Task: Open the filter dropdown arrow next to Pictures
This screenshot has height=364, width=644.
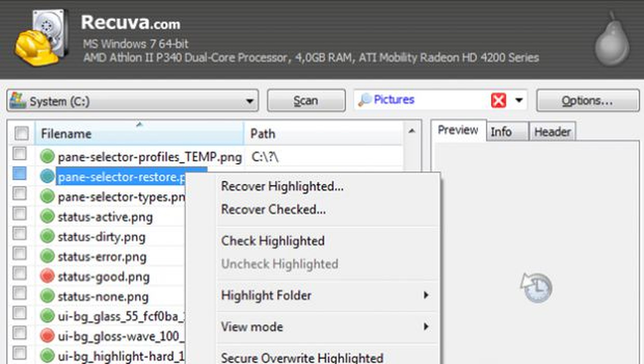Action: click(x=519, y=100)
